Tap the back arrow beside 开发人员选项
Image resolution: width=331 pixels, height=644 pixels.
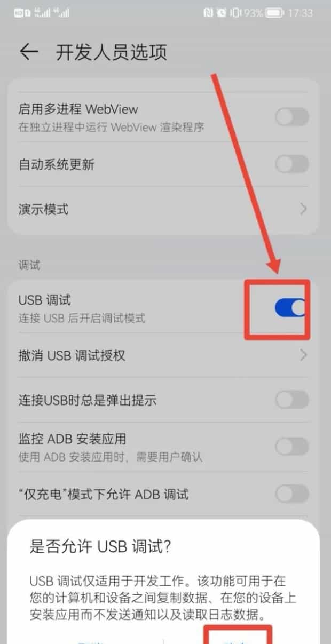tap(29, 52)
